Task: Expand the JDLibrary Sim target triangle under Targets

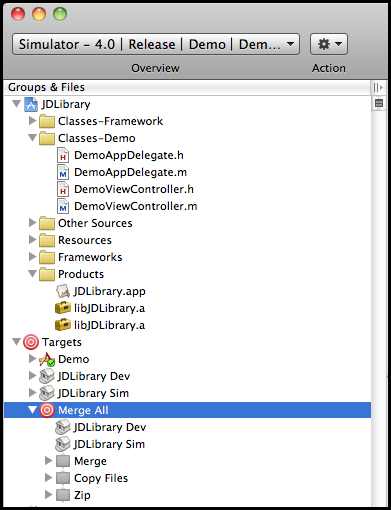Action: 32,392
